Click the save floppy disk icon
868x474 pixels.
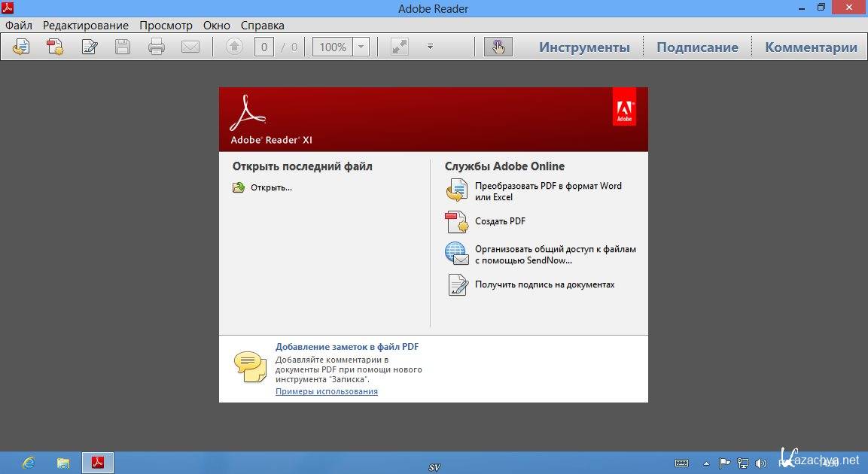pos(123,47)
